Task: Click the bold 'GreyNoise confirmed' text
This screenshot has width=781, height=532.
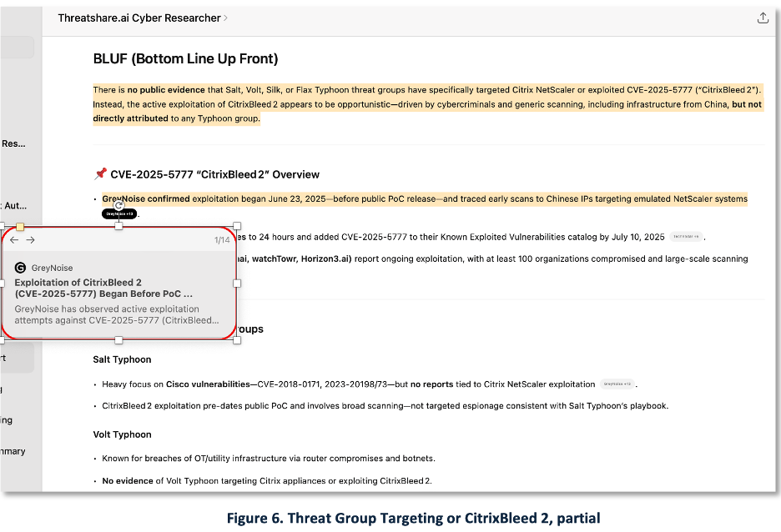Action: (x=146, y=199)
